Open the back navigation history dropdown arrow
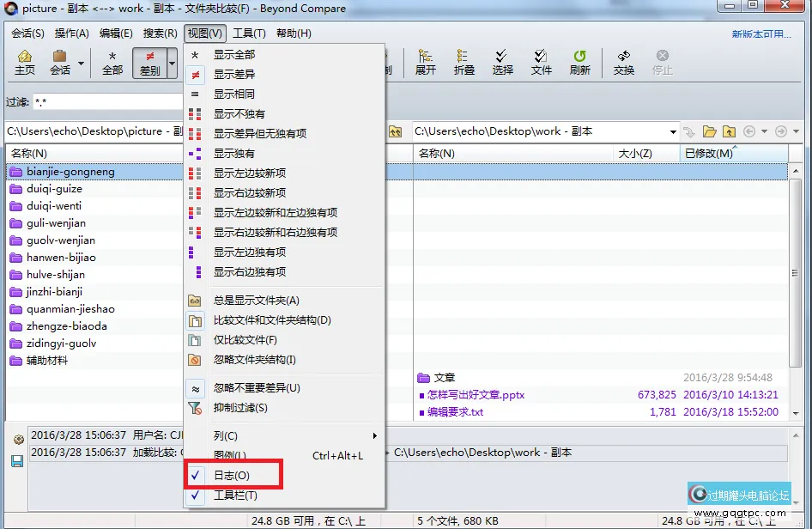This screenshot has width=812, height=529. click(764, 131)
